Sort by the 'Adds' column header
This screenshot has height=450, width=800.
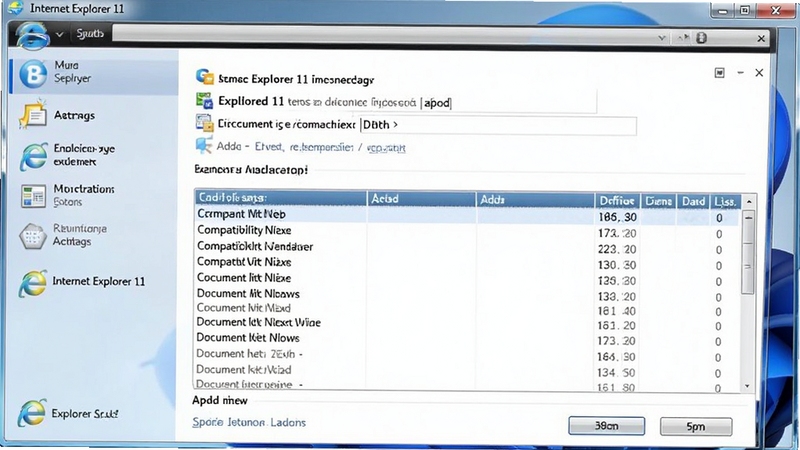535,200
